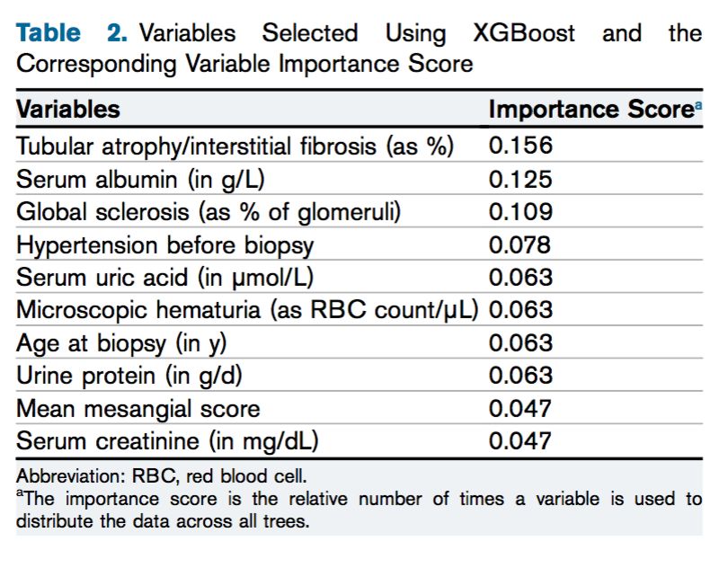Click the "Table 2." title label

76,34
